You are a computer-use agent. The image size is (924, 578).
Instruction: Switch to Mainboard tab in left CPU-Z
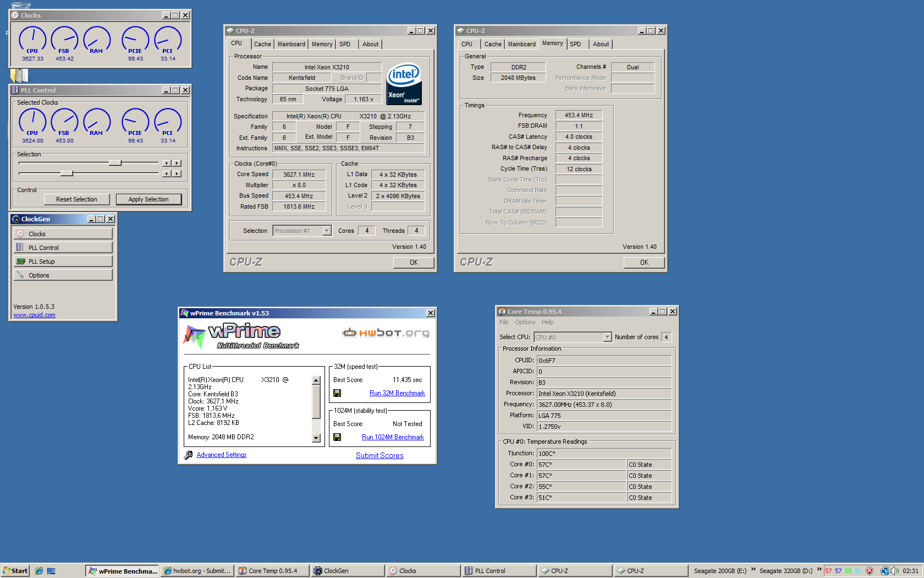291,44
